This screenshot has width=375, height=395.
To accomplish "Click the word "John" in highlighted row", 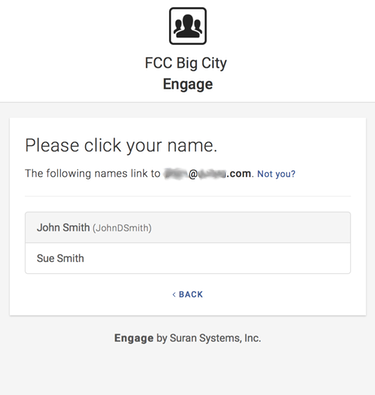I will (48, 227).
